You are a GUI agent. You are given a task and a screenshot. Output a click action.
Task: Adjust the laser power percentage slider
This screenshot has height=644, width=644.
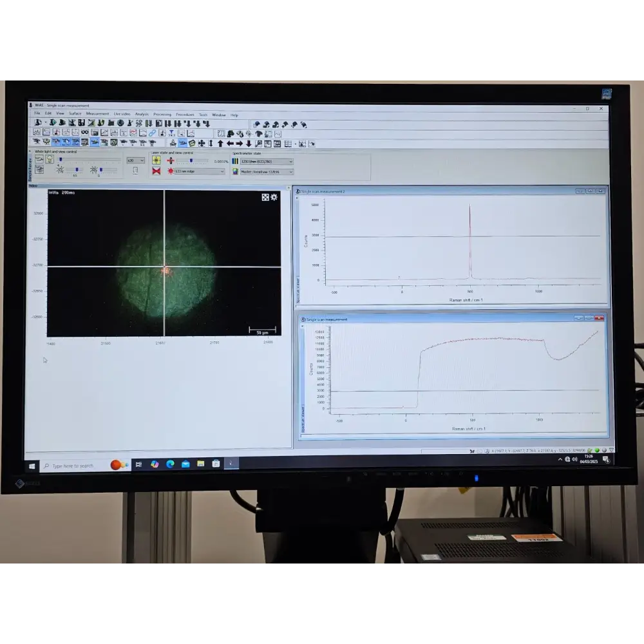coord(192,160)
